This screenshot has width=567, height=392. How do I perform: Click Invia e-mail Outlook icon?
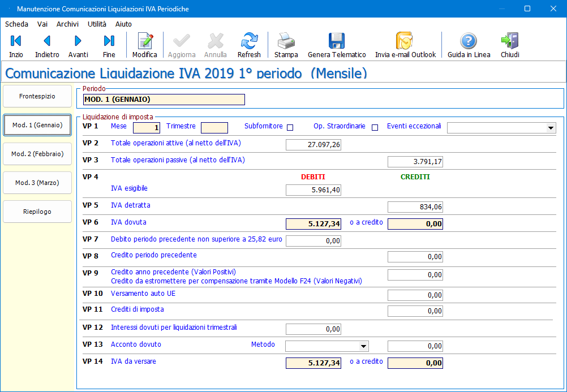point(404,41)
